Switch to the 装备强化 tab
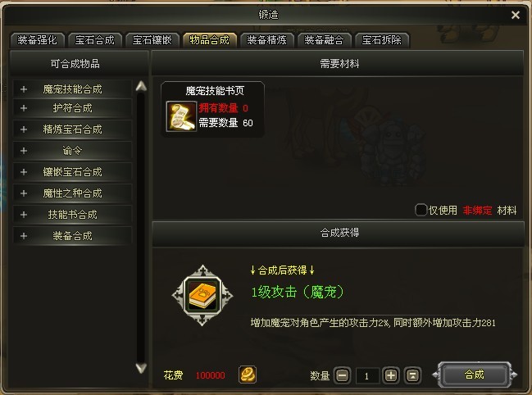This screenshot has width=532, height=395. (x=38, y=40)
